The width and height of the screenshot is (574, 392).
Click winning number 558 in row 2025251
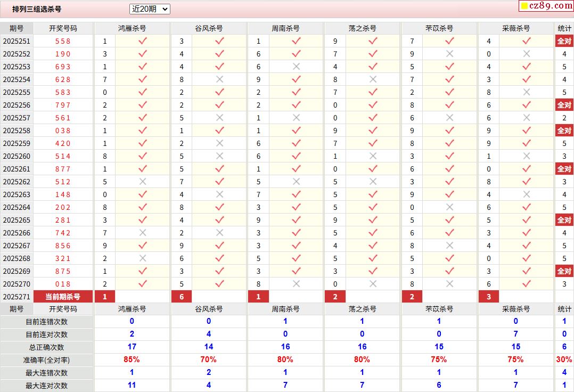63,41
